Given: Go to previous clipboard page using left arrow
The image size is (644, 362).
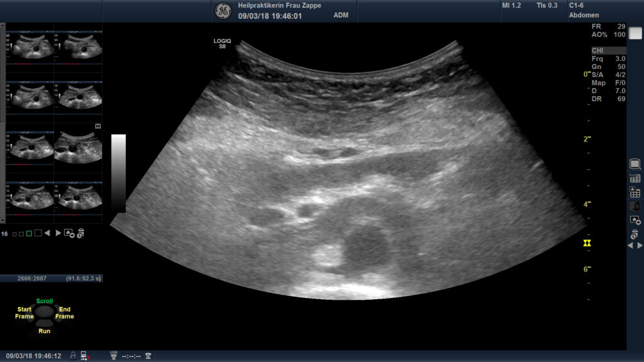Looking at the screenshot, I should [47, 233].
